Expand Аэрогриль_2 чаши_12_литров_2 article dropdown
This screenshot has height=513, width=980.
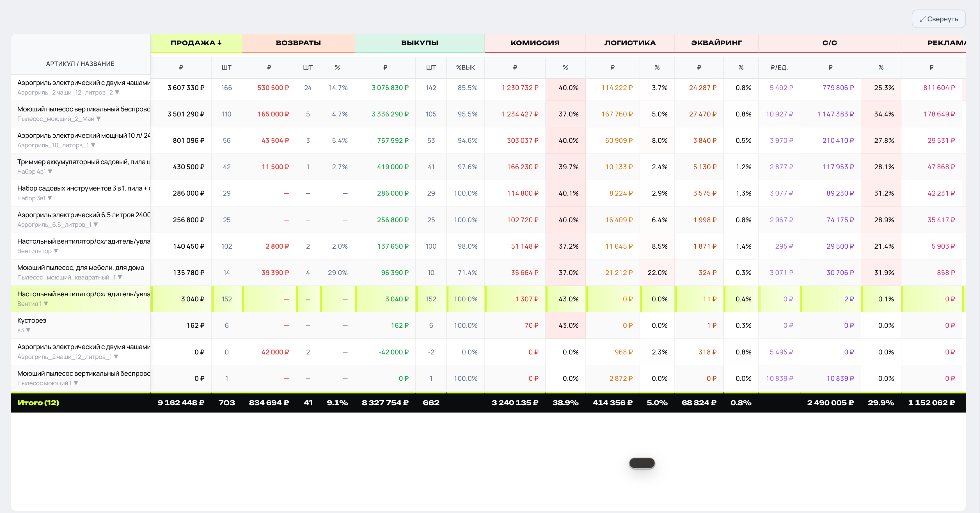pyautogui.click(x=117, y=93)
